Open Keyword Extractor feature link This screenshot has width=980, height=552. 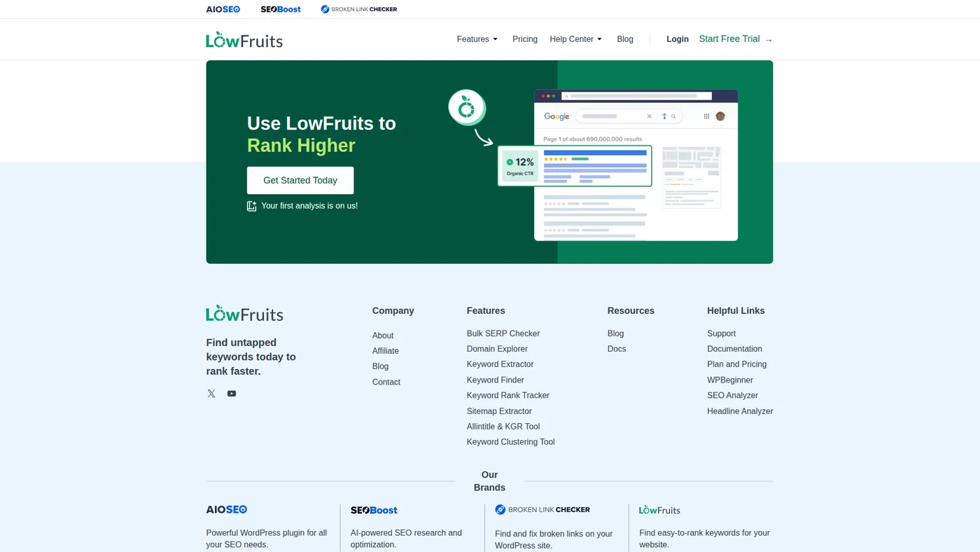pyautogui.click(x=500, y=364)
